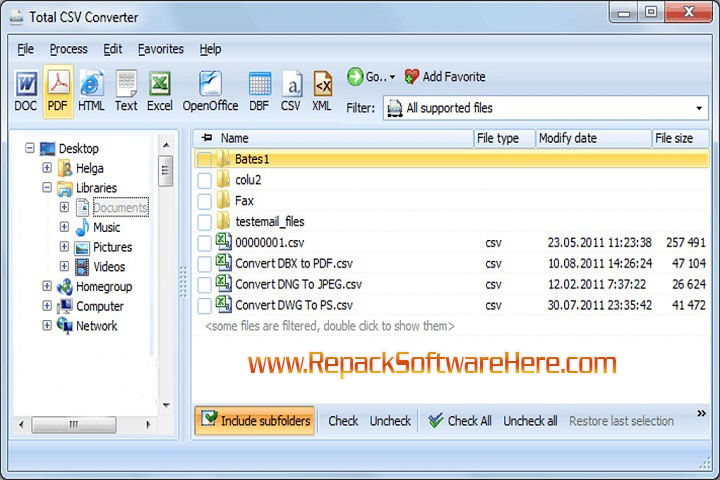This screenshot has height=480, width=720.
Task: Click the 00000001.csv file icon
Action: 224,241
